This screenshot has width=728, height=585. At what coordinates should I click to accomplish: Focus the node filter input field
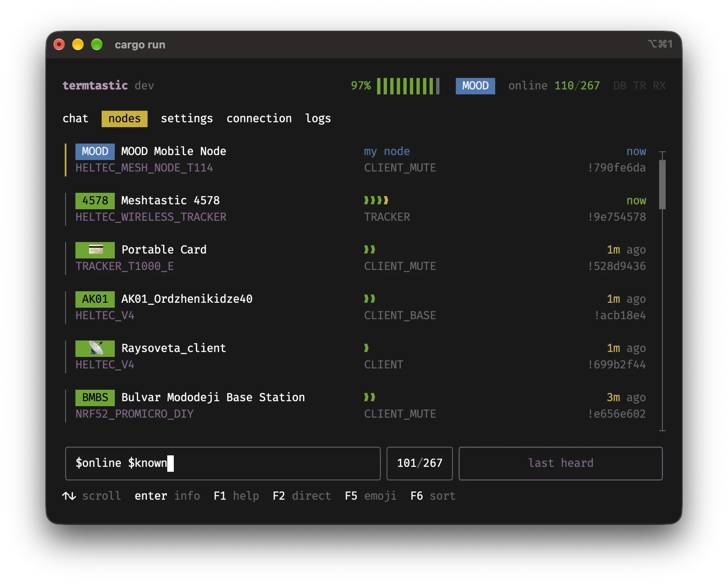[x=223, y=464]
